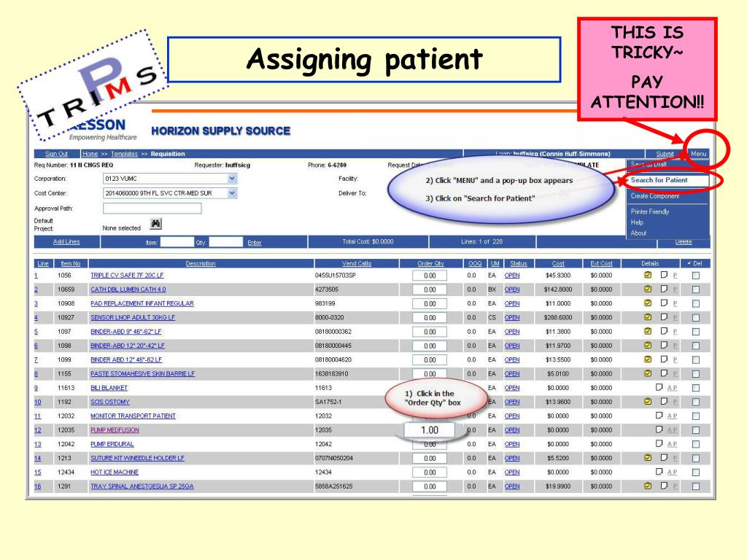
Task: Check the Del box for CATH DBL LUMEN row
Action: pos(695,289)
